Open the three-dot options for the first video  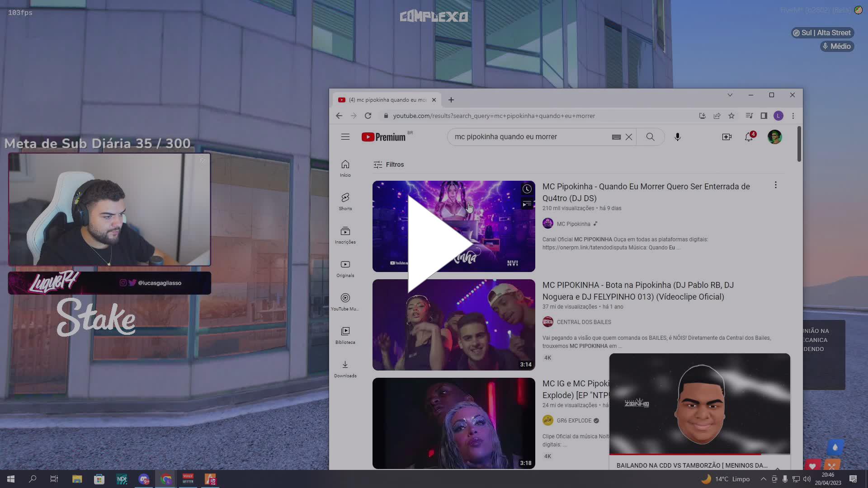(x=775, y=185)
